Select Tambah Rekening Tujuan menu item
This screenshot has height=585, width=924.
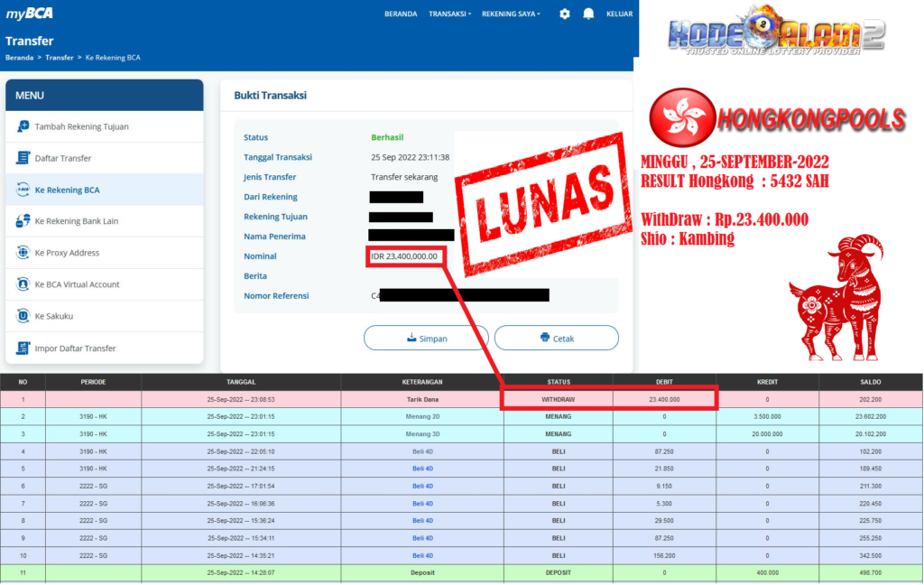(x=105, y=126)
